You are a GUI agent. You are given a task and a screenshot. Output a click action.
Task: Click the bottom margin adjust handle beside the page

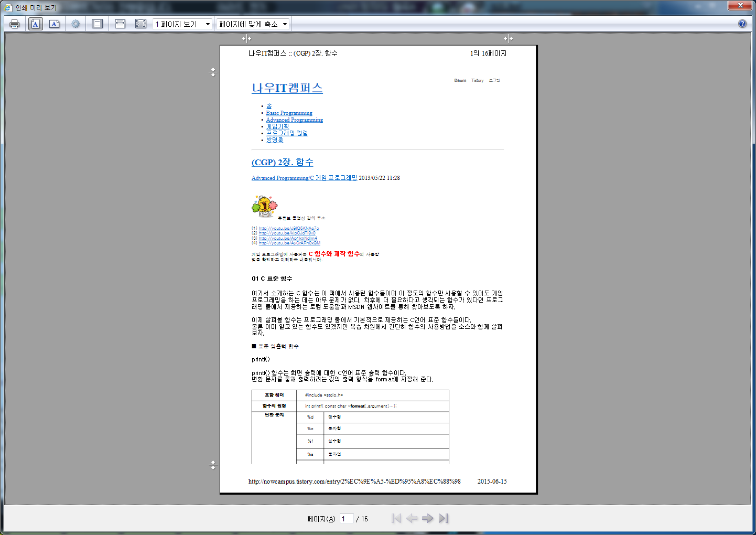(213, 465)
